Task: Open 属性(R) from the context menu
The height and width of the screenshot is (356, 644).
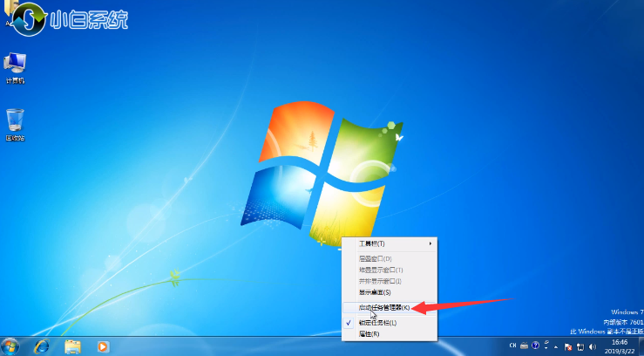Action: click(390, 334)
